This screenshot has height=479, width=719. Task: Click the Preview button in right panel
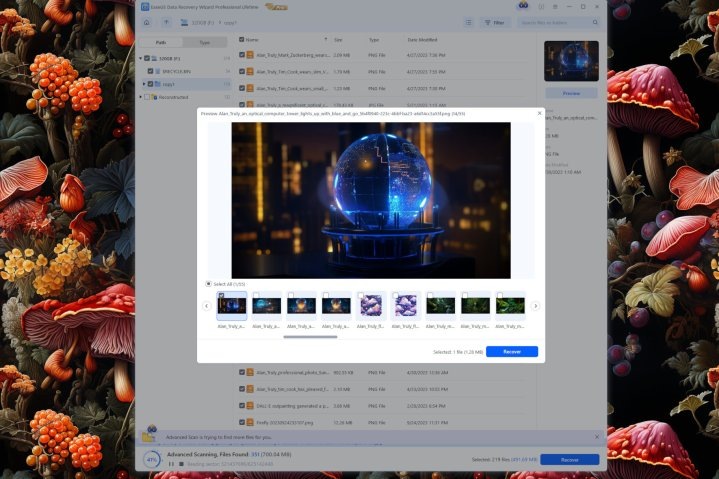coord(571,94)
